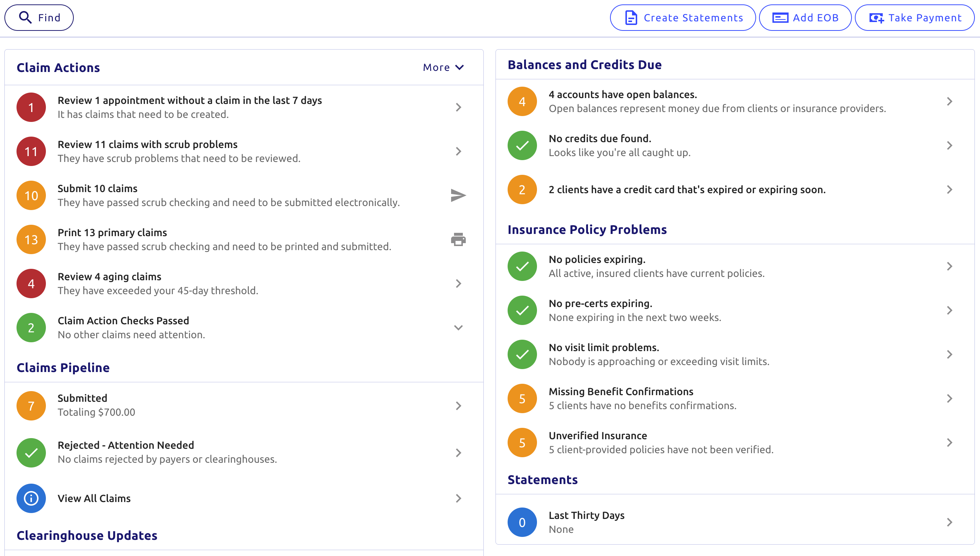Open the More dropdown in Claim Actions

(x=443, y=68)
